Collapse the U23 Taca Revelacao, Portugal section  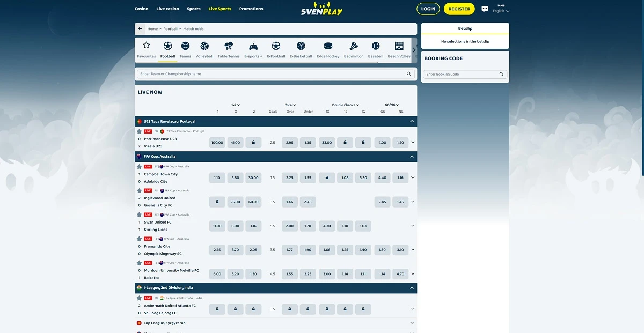pos(412,122)
